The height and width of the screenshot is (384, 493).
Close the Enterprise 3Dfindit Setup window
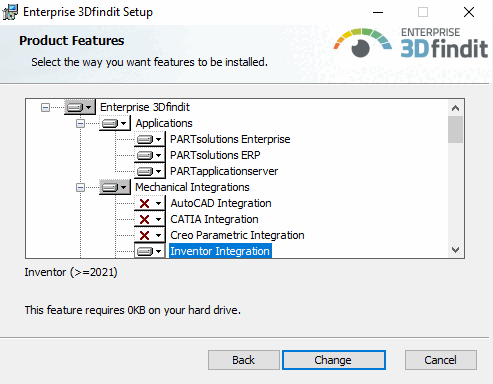[469, 12]
